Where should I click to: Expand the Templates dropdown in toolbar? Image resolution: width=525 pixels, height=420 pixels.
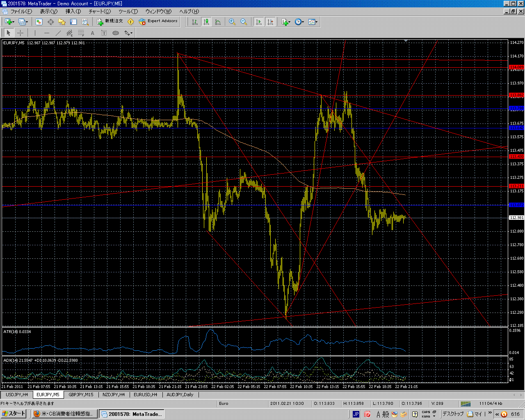[x=313, y=22]
